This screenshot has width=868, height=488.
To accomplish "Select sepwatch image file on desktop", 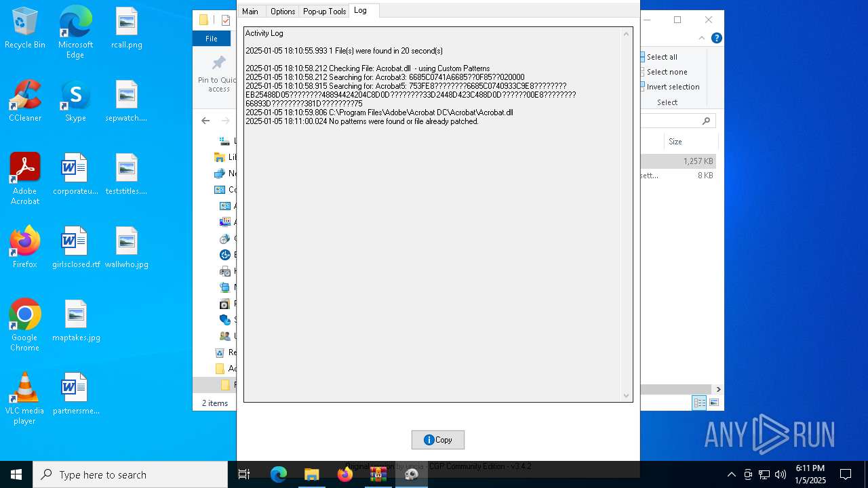I will tap(127, 102).
